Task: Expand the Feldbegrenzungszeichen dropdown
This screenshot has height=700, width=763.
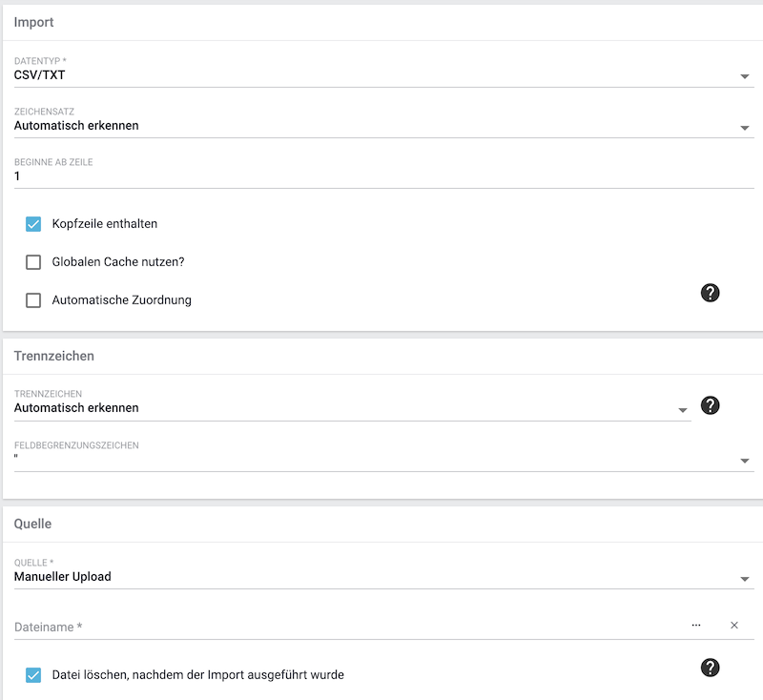Action: (381, 459)
